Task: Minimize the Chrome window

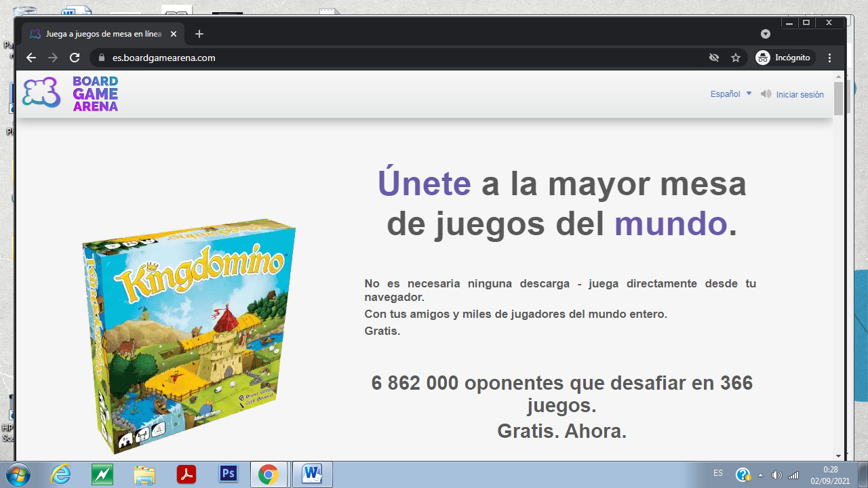Action: pyautogui.click(x=791, y=22)
